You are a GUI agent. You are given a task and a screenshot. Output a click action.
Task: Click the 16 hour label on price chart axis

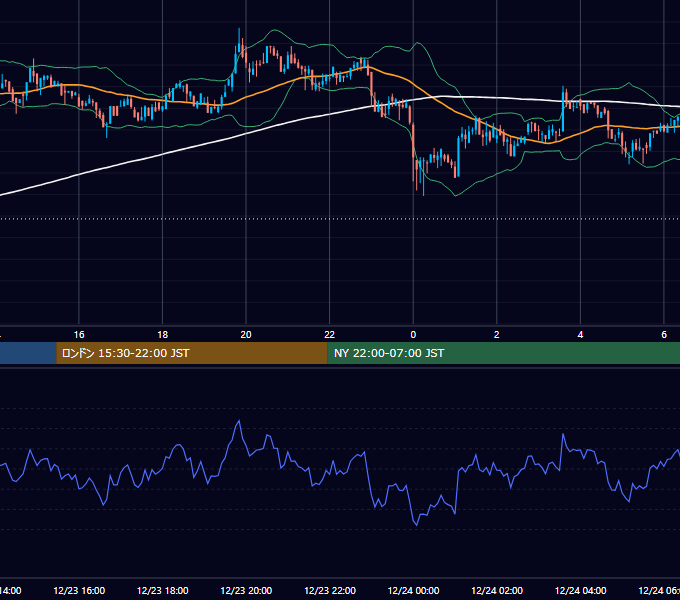(79, 335)
